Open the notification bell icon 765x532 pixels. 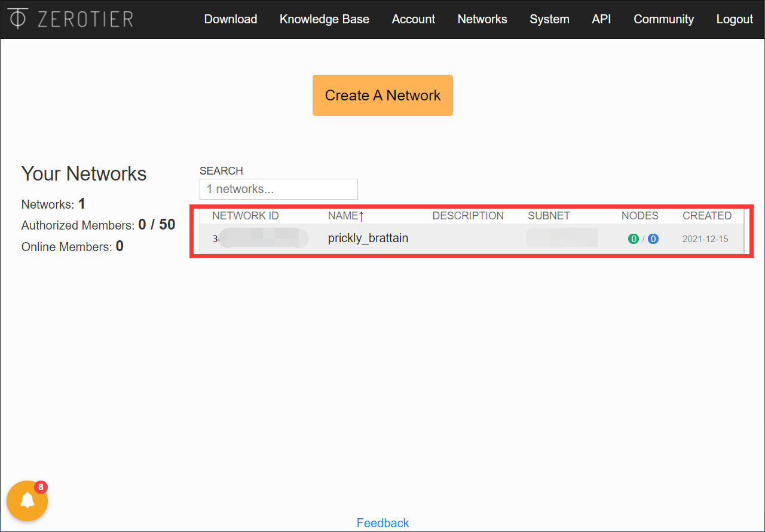click(27, 501)
